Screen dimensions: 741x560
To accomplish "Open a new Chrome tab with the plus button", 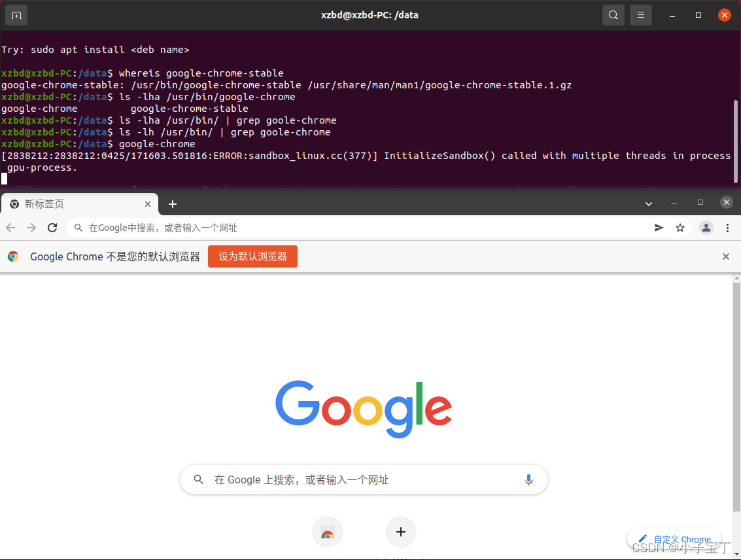I will pyautogui.click(x=173, y=204).
